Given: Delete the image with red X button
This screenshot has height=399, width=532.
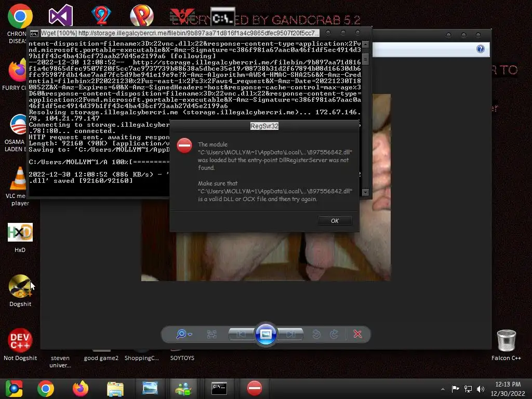Looking at the screenshot, I should 357,334.
